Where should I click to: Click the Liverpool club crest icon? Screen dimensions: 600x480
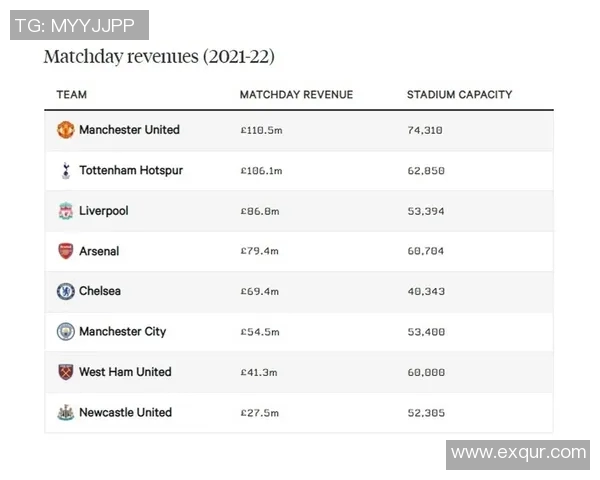tap(66, 211)
